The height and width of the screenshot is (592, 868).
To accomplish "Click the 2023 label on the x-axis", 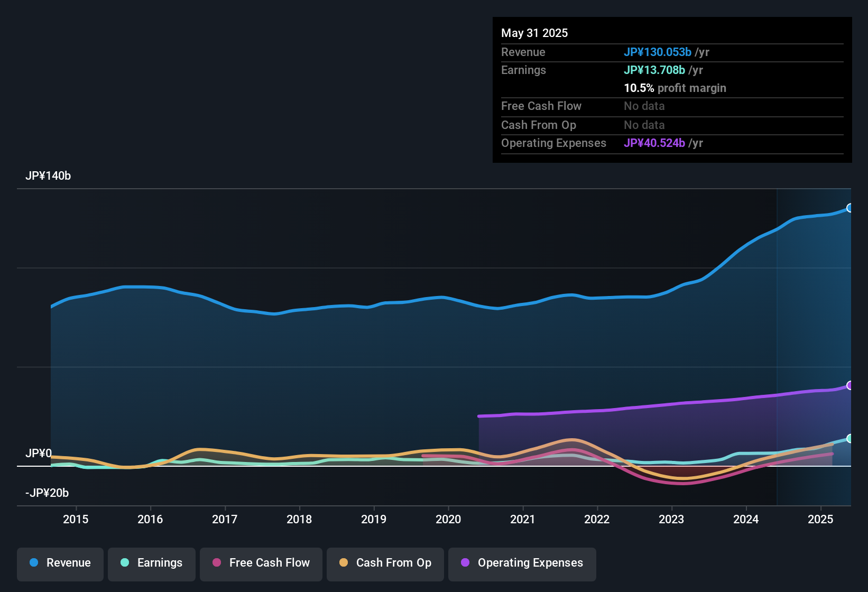I will [671, 519].
